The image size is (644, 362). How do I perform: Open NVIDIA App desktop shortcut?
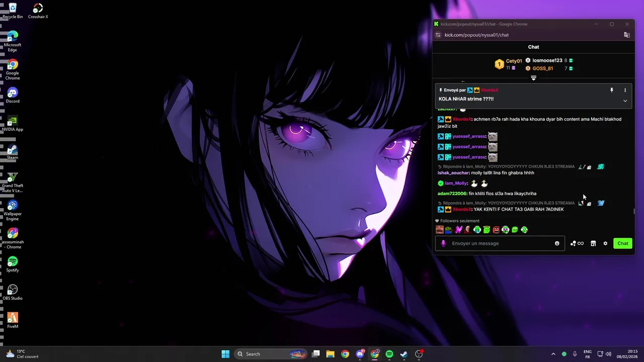pyautogui.click(x=13, y=123)
